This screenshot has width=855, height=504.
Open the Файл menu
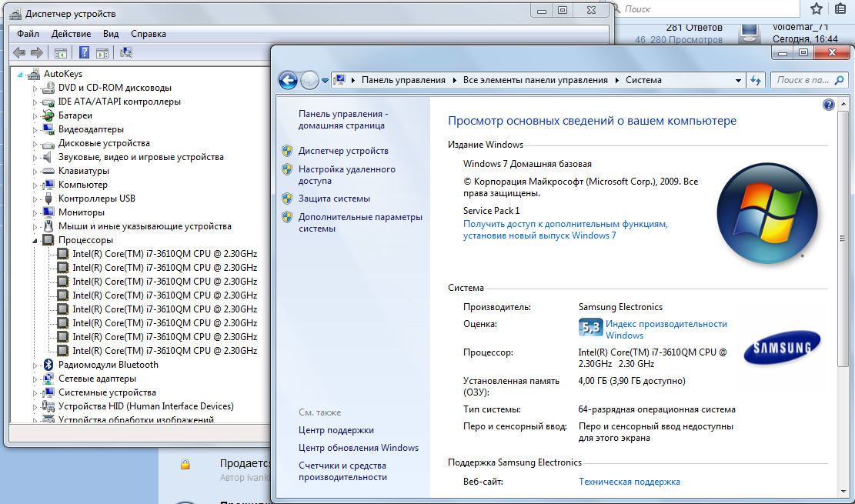pyautogui.click(x=28, y=34)
